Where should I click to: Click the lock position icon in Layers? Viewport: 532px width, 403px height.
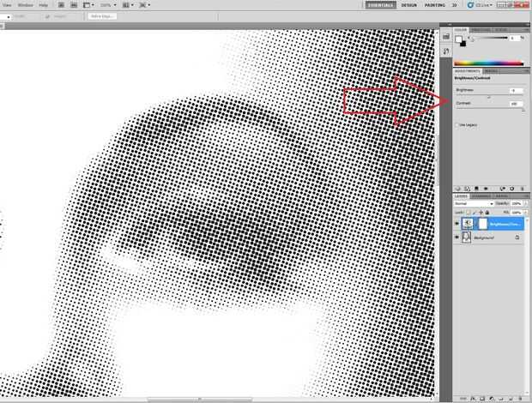click(481, 213)
